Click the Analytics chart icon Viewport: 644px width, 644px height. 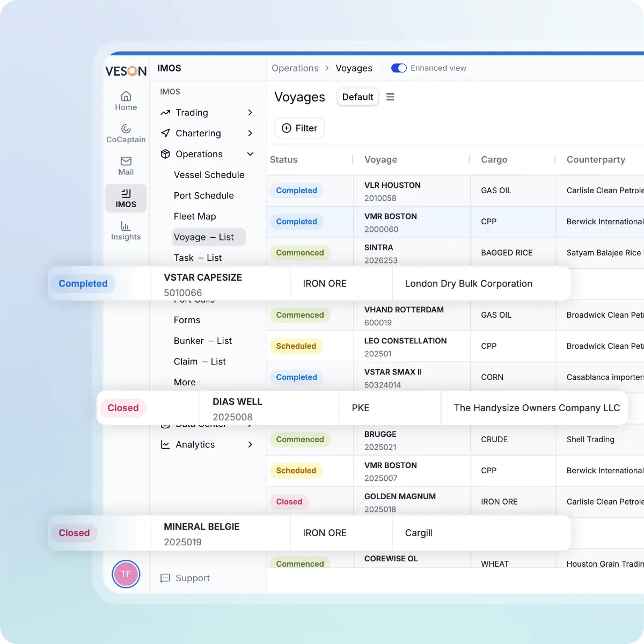pyautogui.click(x=165, y=444)
